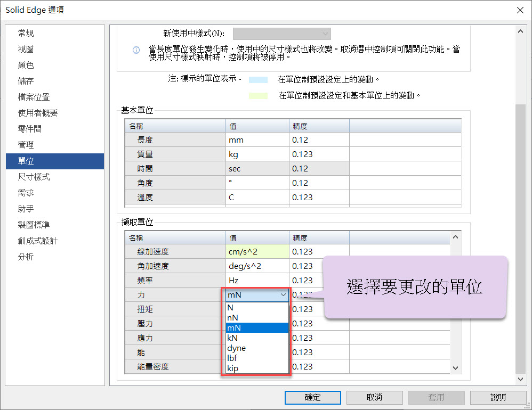Image resolution: width=532 pixels, height=410 pixels.
Task: Click the kg value for 質量
Action: click(x=257, y=154)
